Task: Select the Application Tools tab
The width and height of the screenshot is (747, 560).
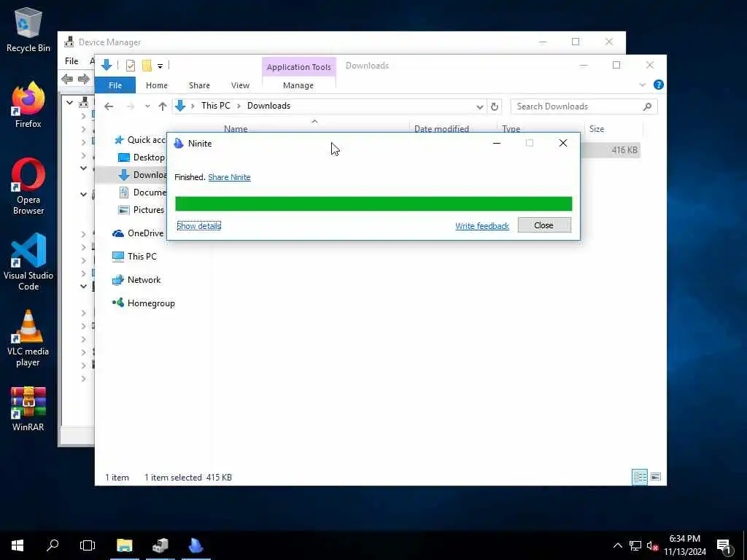Action: 298,67
